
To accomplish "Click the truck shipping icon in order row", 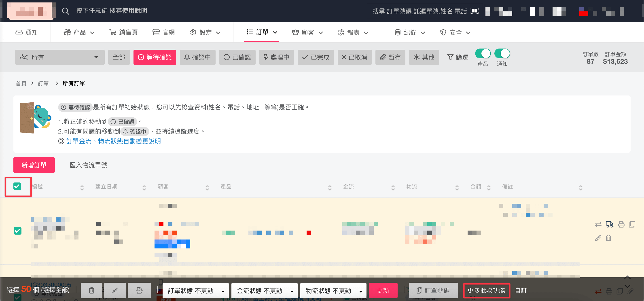I will click(x=610, y=224).
